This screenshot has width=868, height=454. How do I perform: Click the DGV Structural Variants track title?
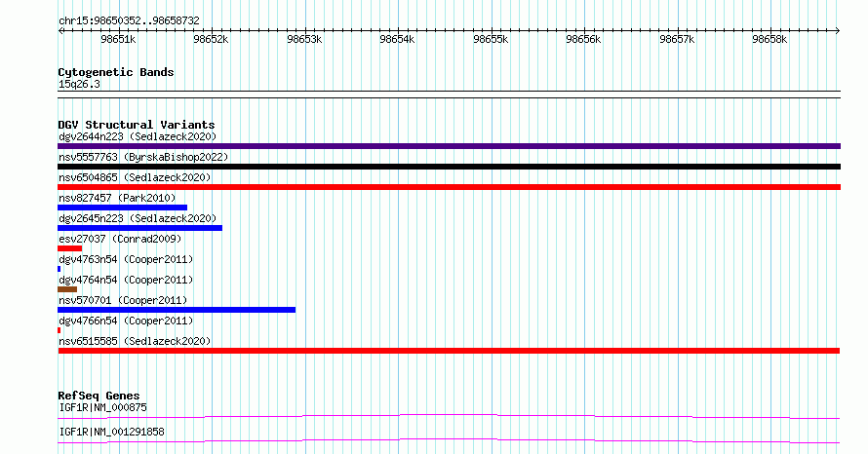point(137,125)
